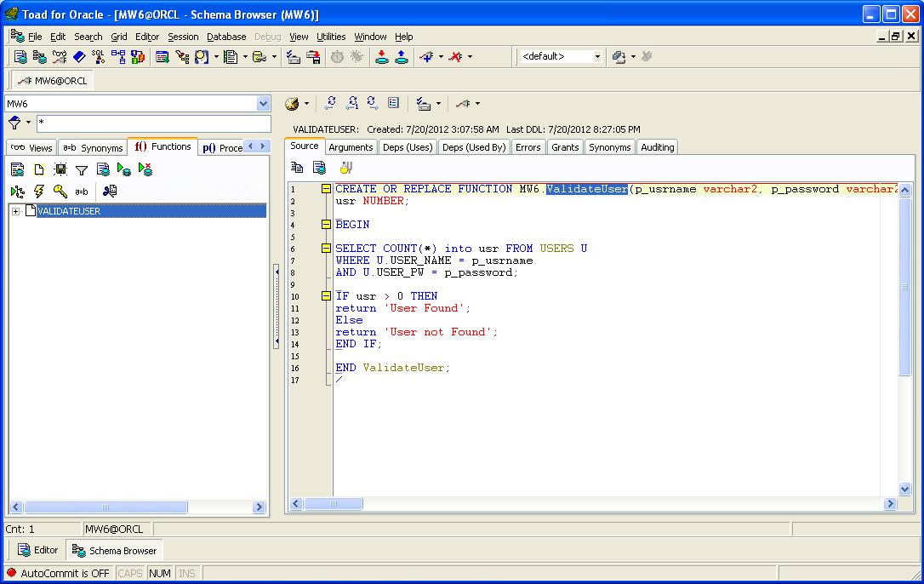
Task: Click the copy icon above the source code
Action: 297,168
